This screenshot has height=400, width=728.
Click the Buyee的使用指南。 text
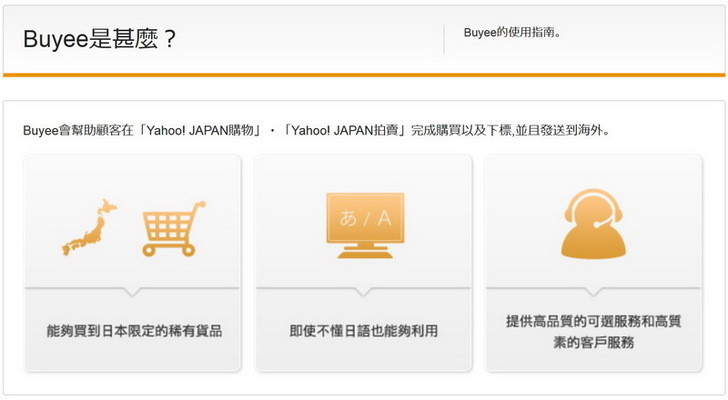tap(512, 32)
